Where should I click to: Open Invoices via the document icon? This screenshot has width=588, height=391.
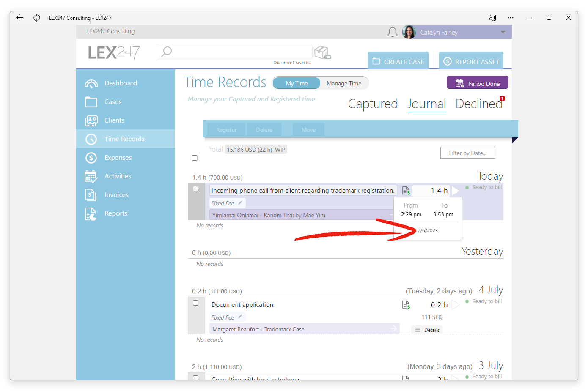pos(91,195)
